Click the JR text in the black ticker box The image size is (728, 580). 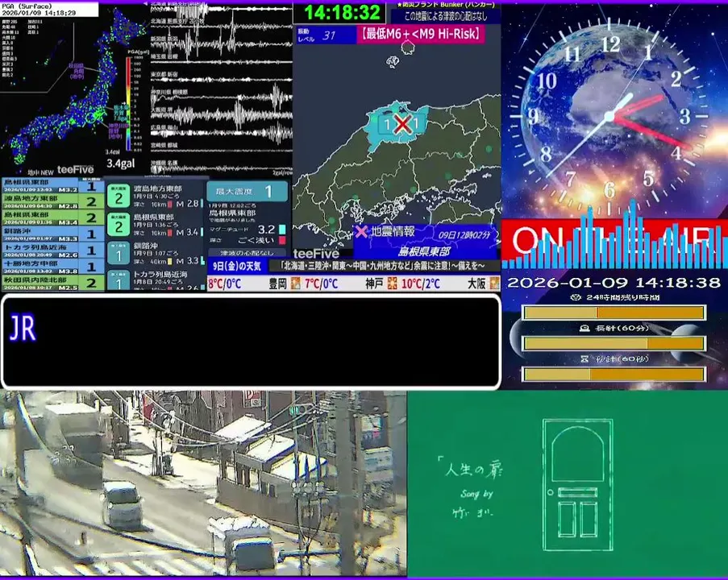pos(23,328)
